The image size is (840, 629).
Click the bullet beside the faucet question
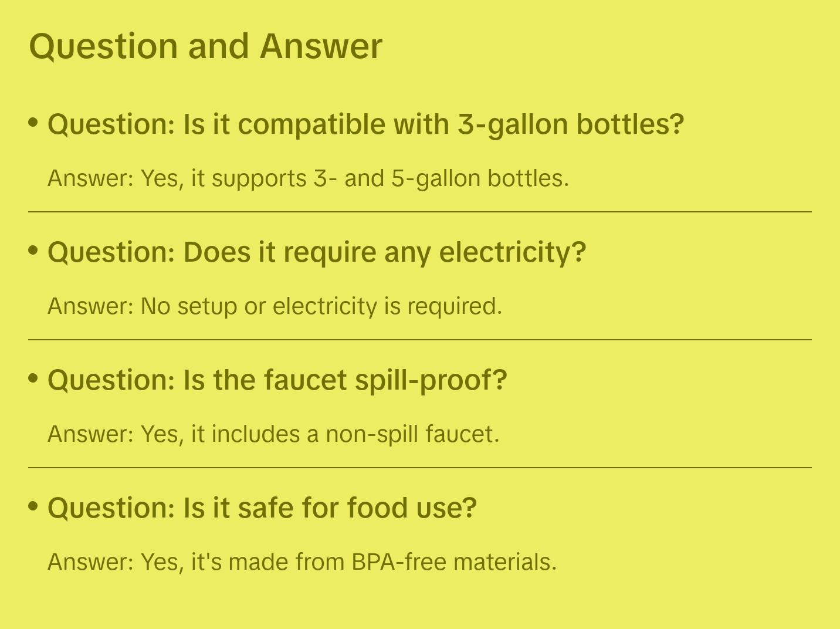click(33, 378)
